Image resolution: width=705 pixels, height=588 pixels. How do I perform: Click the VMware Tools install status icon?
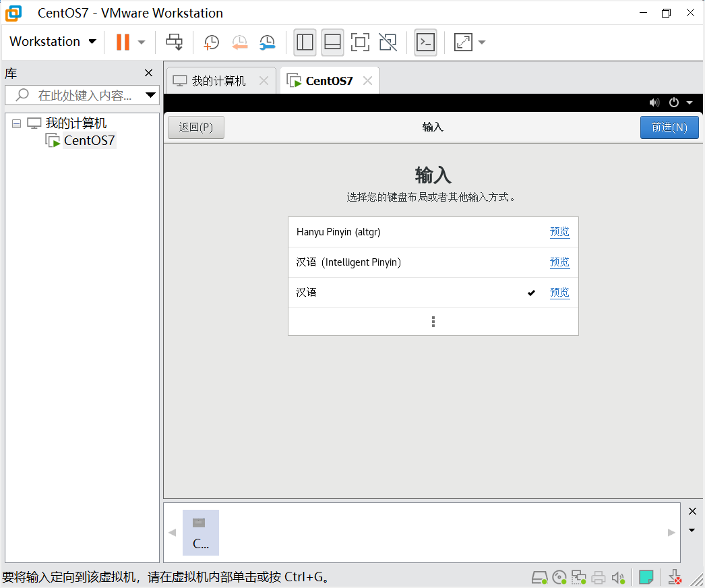(675, 577)
